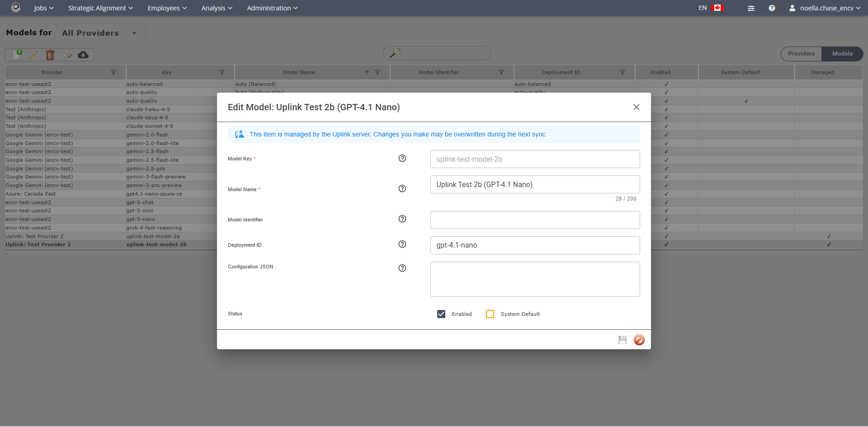This screenshot has width=868, height=427.
Task: Click the floppy disk save icon
Action: [623, 340]
